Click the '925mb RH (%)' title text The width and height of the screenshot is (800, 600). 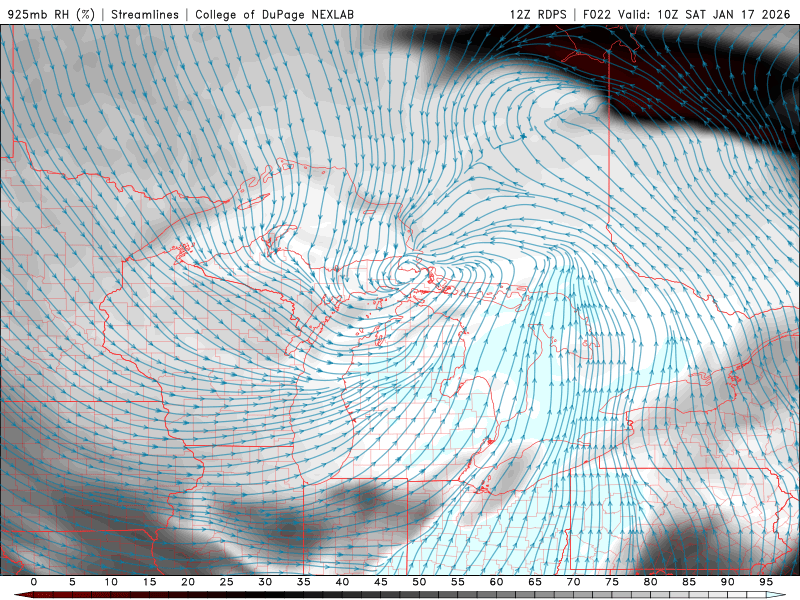pos(51,14)
